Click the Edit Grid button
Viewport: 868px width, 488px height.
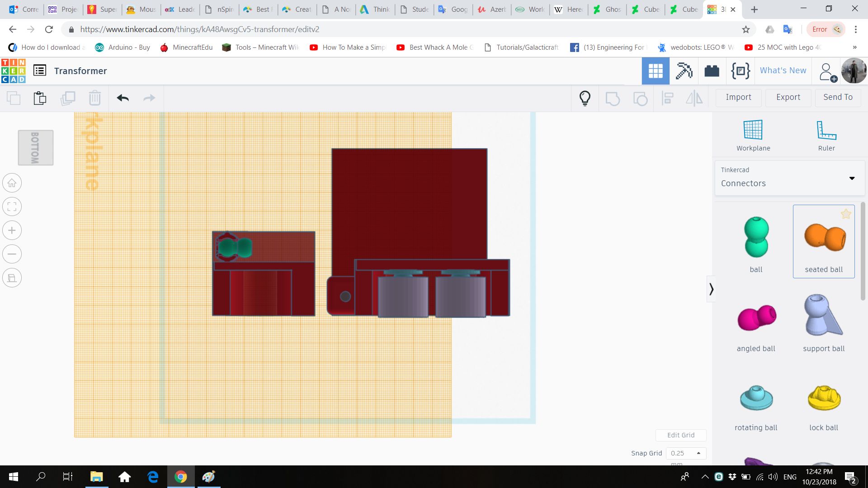[681, 435]
